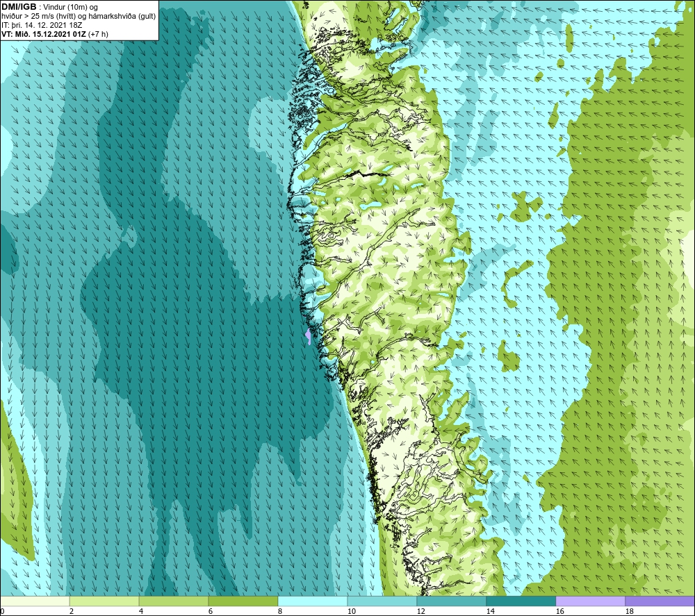
Task: Click the legend value 16
Action: tap(559, 611)
